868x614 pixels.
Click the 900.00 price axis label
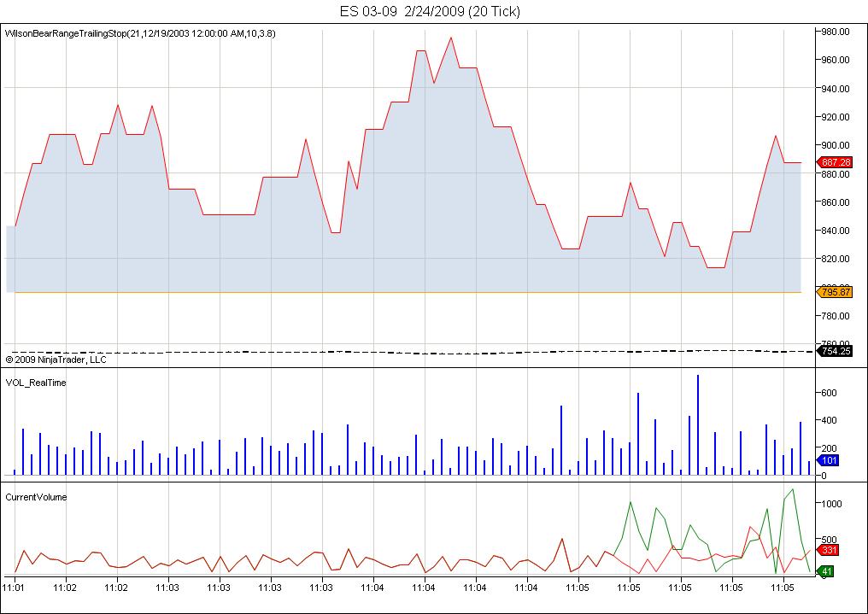[836, 145]
